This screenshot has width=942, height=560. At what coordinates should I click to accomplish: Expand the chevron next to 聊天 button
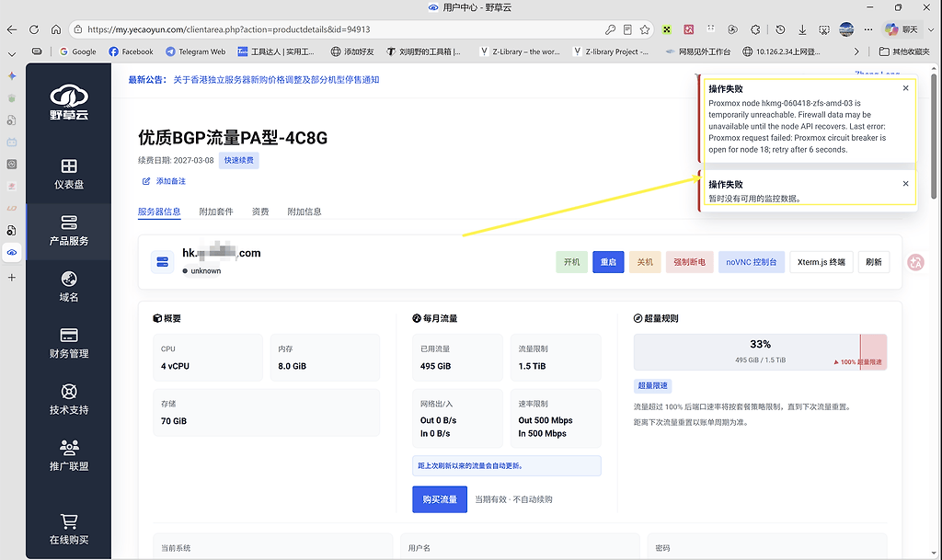coord(931,29)
